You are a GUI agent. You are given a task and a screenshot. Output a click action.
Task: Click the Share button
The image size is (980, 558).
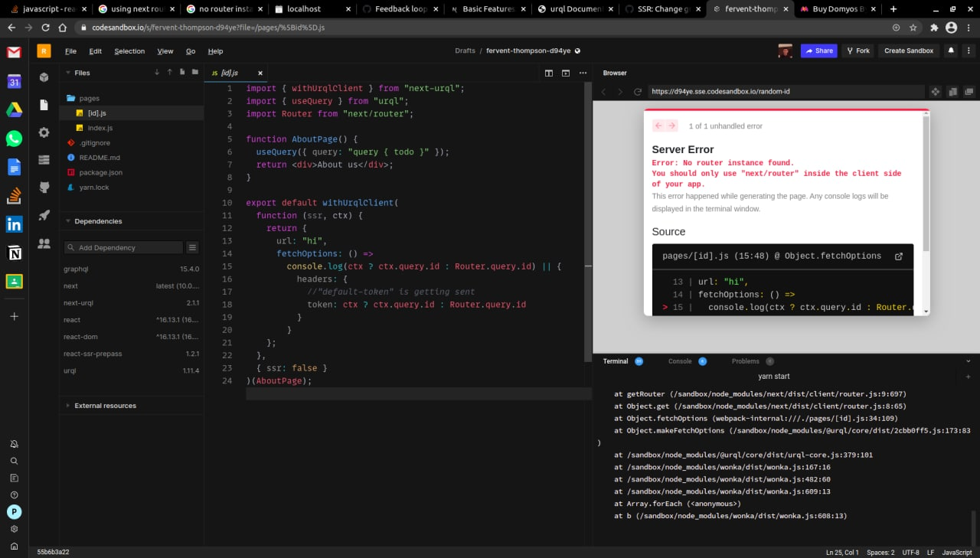818,51
